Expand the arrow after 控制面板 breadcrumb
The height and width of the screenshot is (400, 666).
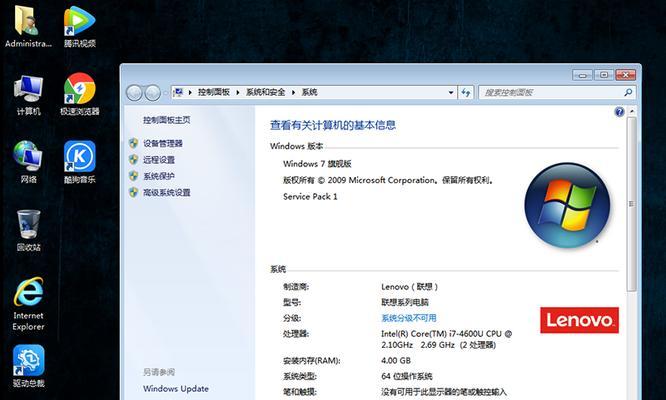click(x=237, y=92)
